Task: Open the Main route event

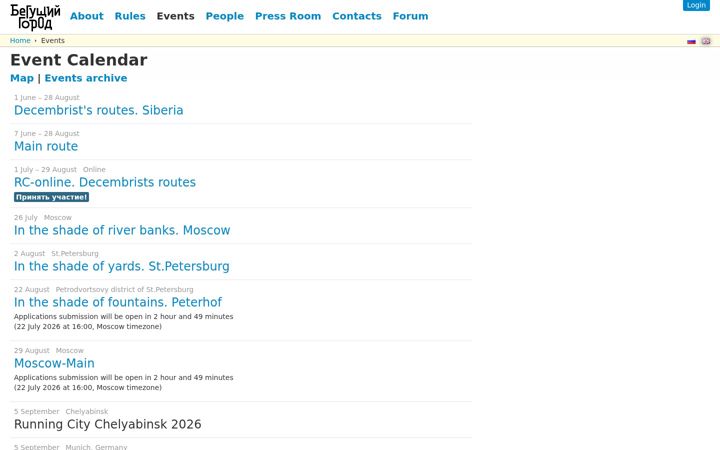Action: 46,146
